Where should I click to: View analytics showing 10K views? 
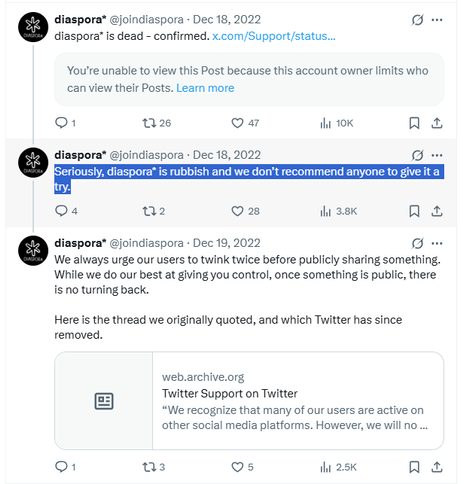[x=336, y=123]
